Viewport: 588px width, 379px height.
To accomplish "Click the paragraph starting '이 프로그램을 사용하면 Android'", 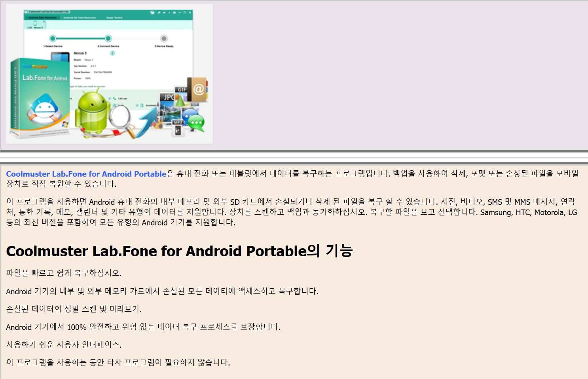I will [x=292, y=212].
